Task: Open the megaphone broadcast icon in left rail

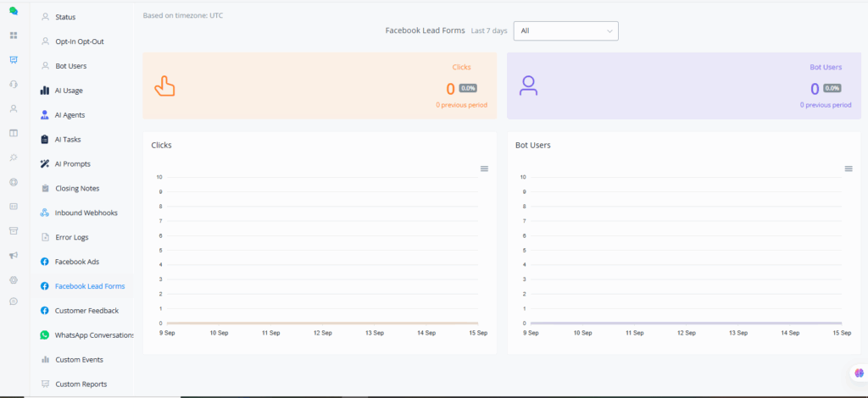Action: pyautogui.click(x=13, y=255)
